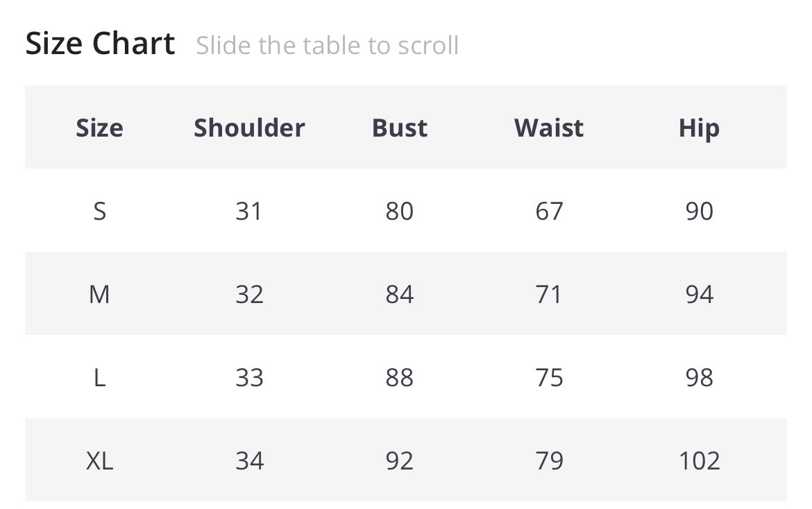Click the S size row label
Viewport: 812px width, 509px height.
pyautogui.click(x=99, y=212)
